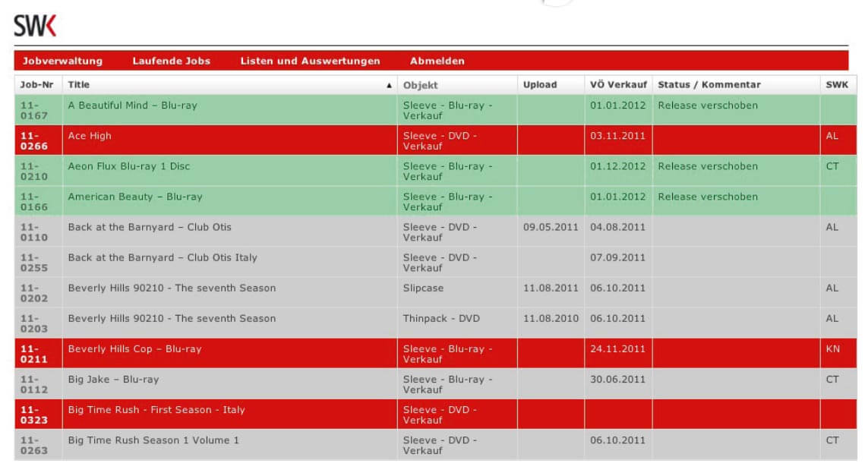Screen dimensions: 868x476
Task: Click upload date 09.05.2011
Action: point(551,227)
